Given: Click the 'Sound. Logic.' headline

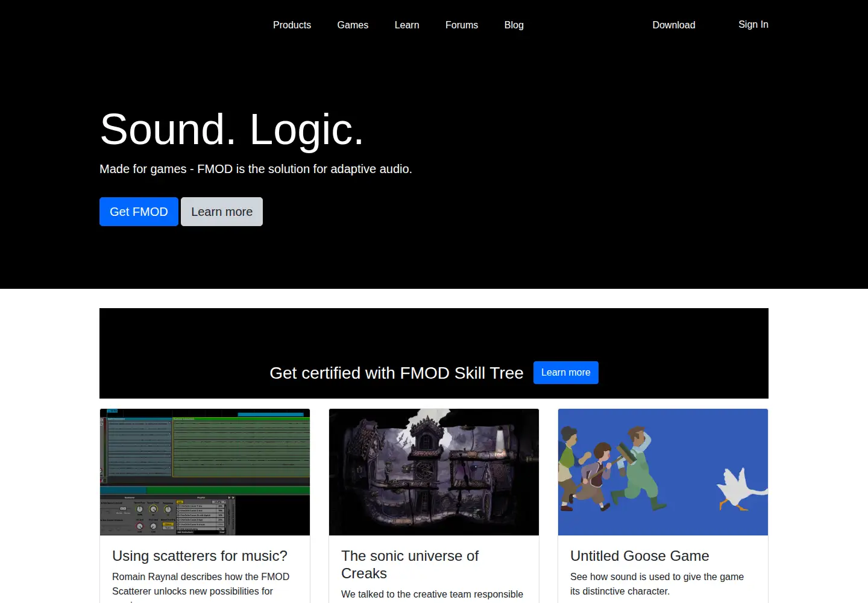Looking at the screenshot, I should [x=232, y=129].
